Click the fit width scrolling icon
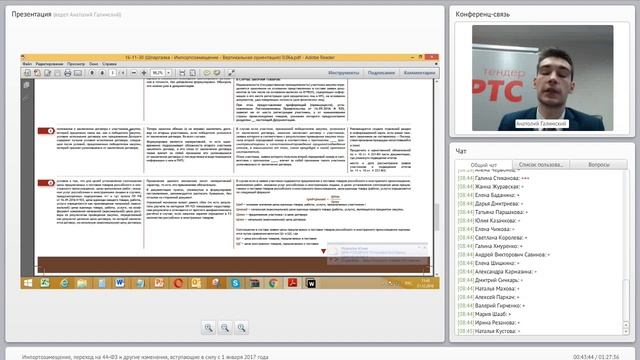Viewport: 640px width, 360px height. point(182,73)
